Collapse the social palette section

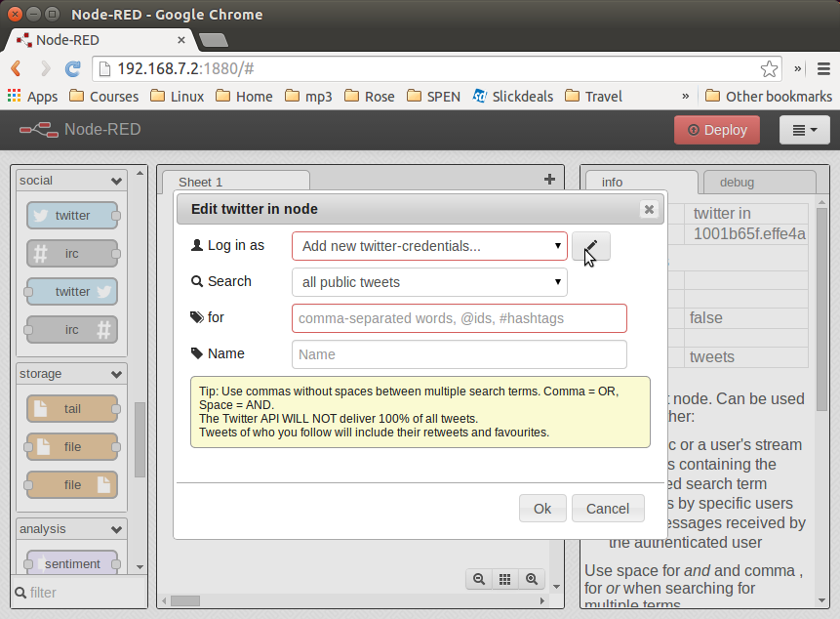(117, 180)
